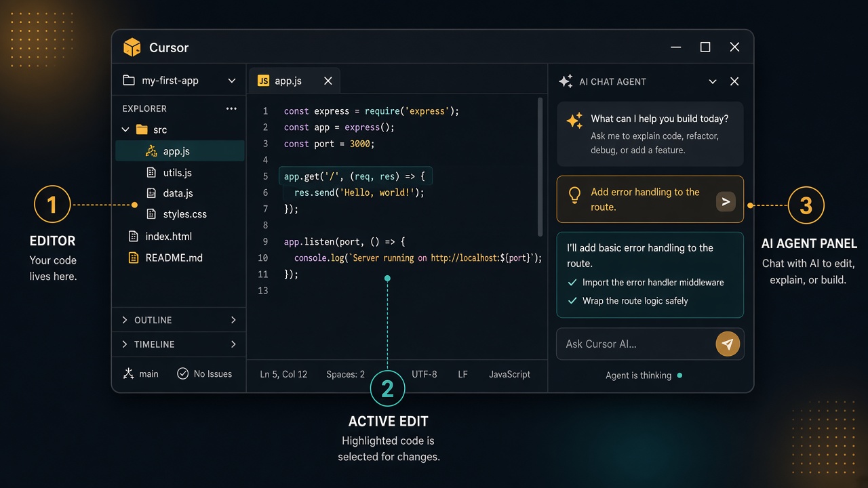
Task: Click the TIMELINE section right arrow
Action: pos(233,344)
